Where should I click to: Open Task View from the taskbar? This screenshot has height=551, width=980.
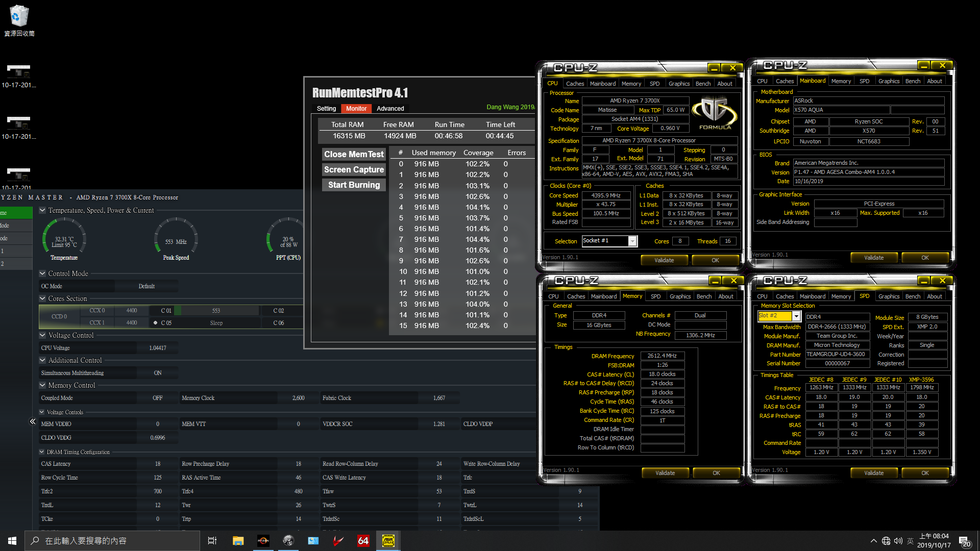click(212, 541)
